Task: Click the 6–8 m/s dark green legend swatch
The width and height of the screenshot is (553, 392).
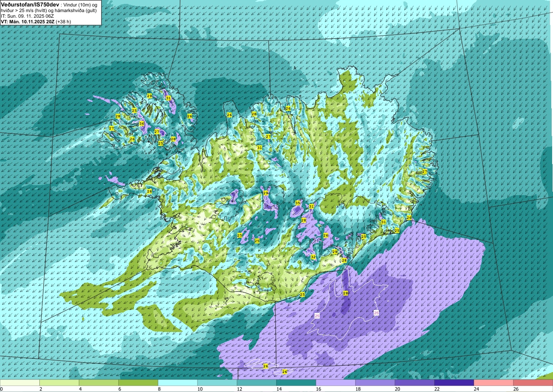Action: (x=138, y=383)
